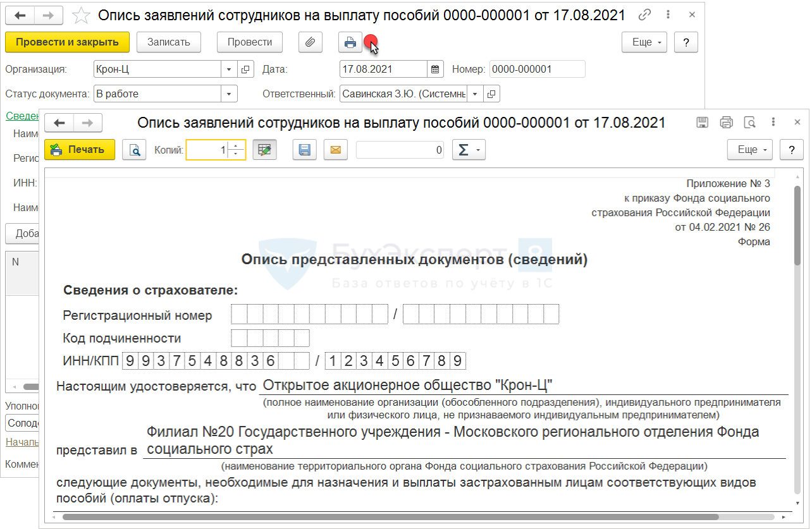The image size is (812, 529).
Task: Go forward in the print form window
Action: pyautogui.click(x=88, y=123)
